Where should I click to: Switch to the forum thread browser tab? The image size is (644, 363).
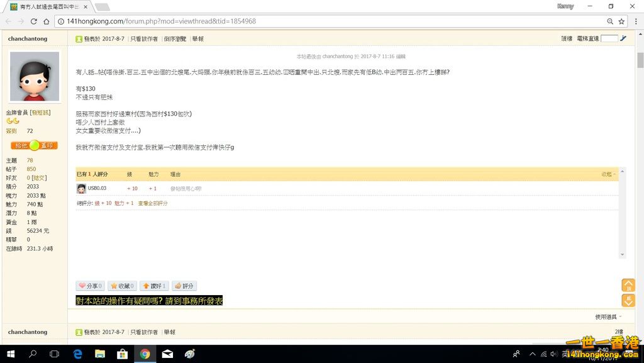[44, 6]
